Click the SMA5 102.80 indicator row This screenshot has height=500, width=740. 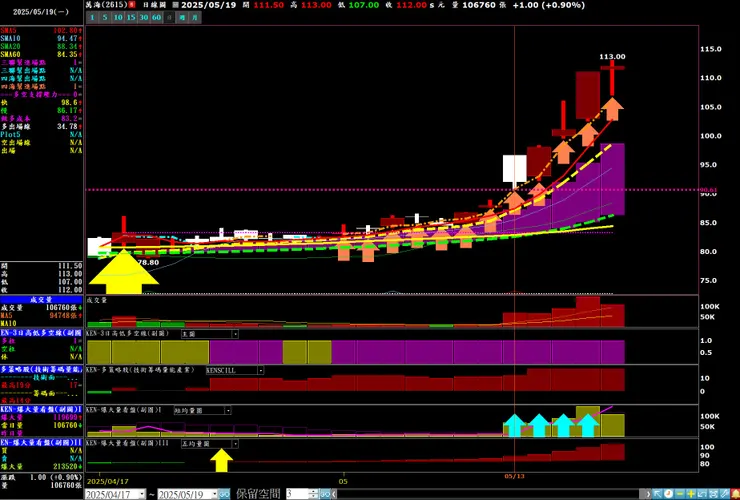[42, 30]
